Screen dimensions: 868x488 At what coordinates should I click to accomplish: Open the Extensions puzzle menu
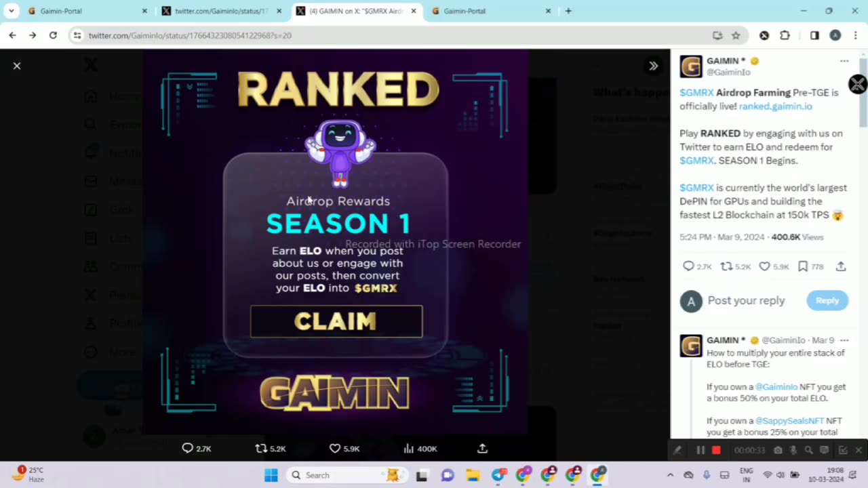coord(785,35)
